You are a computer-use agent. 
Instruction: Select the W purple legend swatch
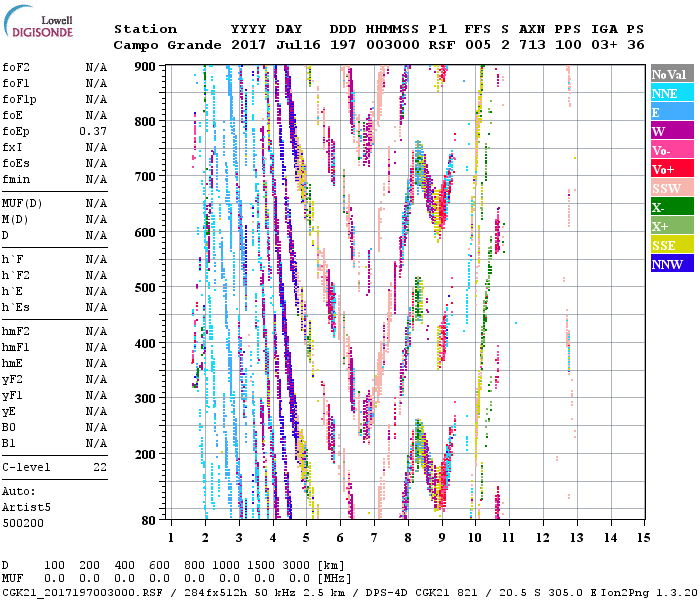[x=671, y=131]
